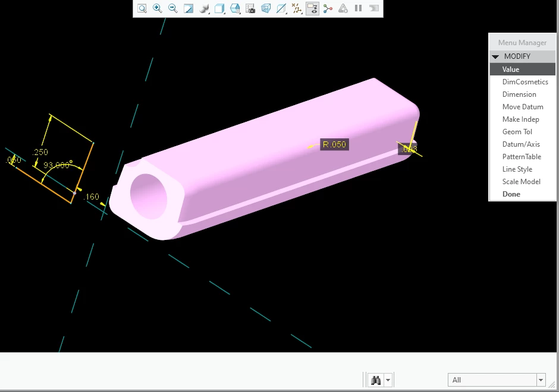The width and height of the screenshot is (559, 392).
Task: Toggle the Spin Center icon
Action: coord(328,8)
